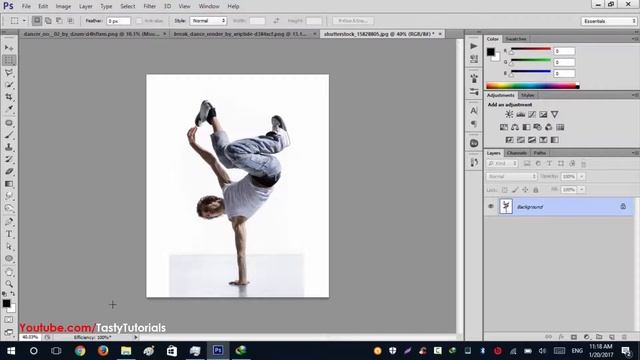Click the Refine Edge button

(x=353, y=20)
